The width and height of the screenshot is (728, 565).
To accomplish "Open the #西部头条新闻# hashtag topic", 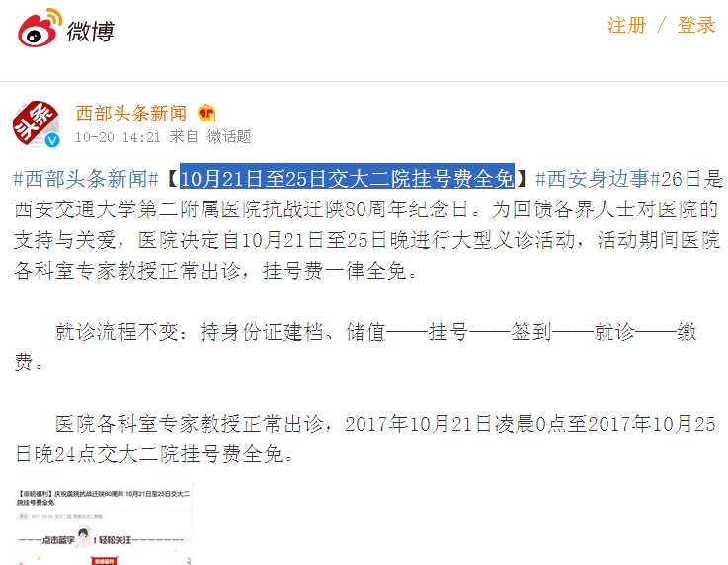I will (x=86, y=179).
